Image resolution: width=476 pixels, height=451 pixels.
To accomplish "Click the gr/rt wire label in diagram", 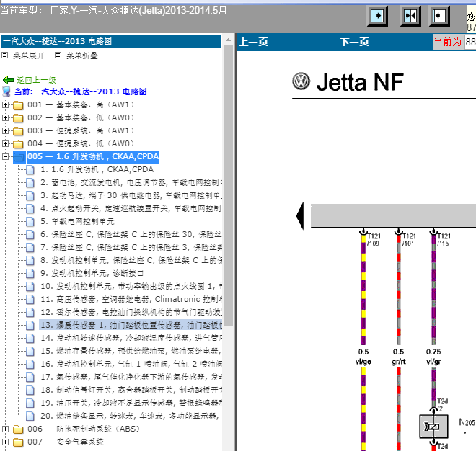I will [399, 362].
